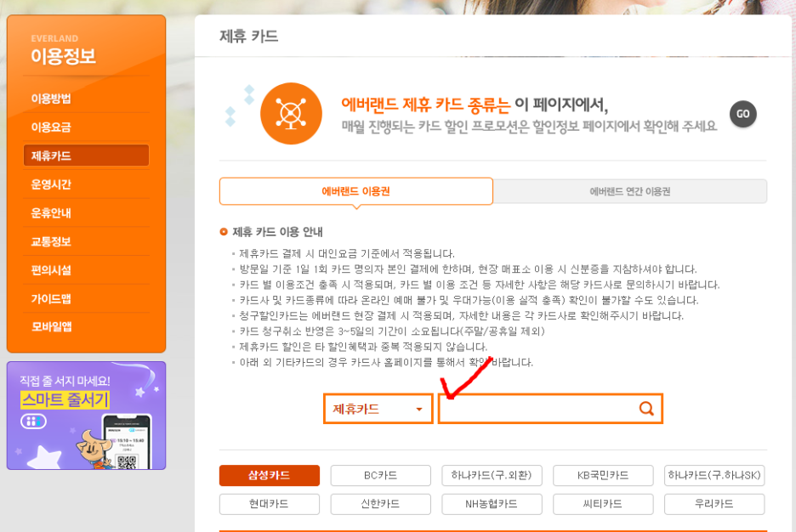Click the magnifier search icon
The image size is (796, 532).
(646, 408)
